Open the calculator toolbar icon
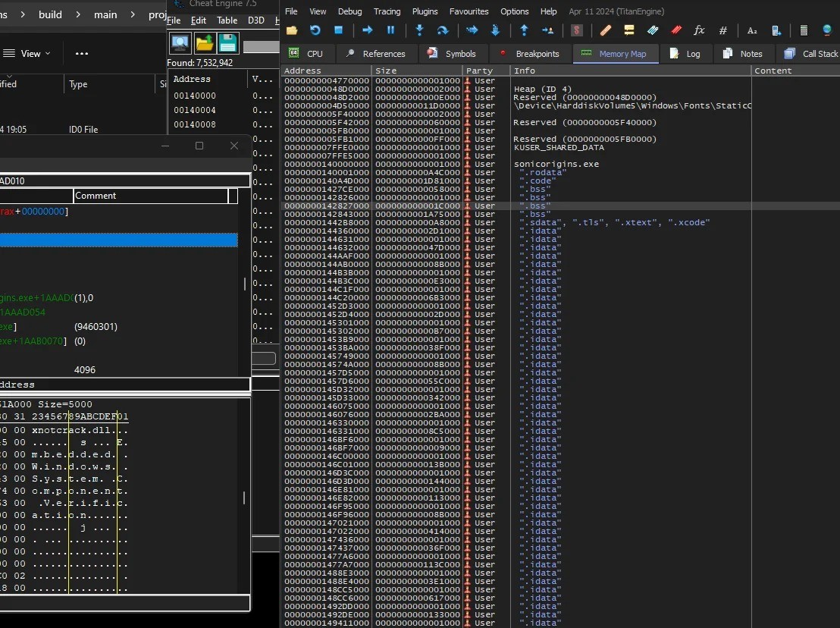Screen dimensions: 840x628 click(804, 30)
